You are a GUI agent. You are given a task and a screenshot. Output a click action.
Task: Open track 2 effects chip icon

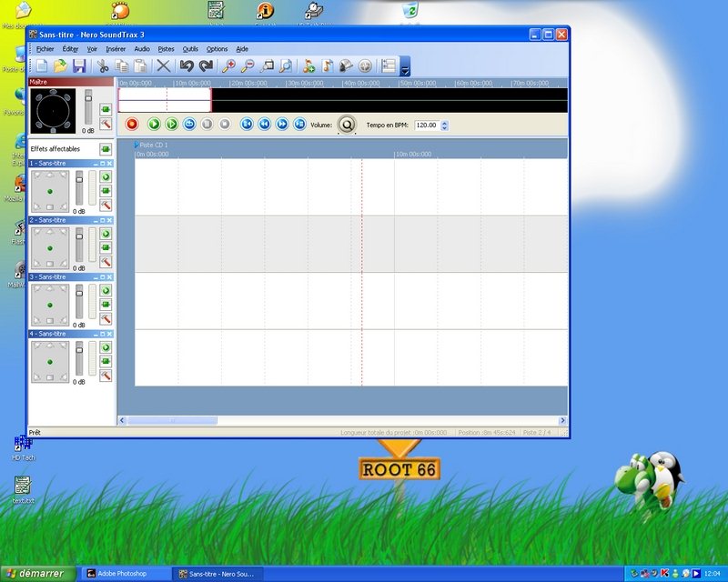[x=106, y=247]
